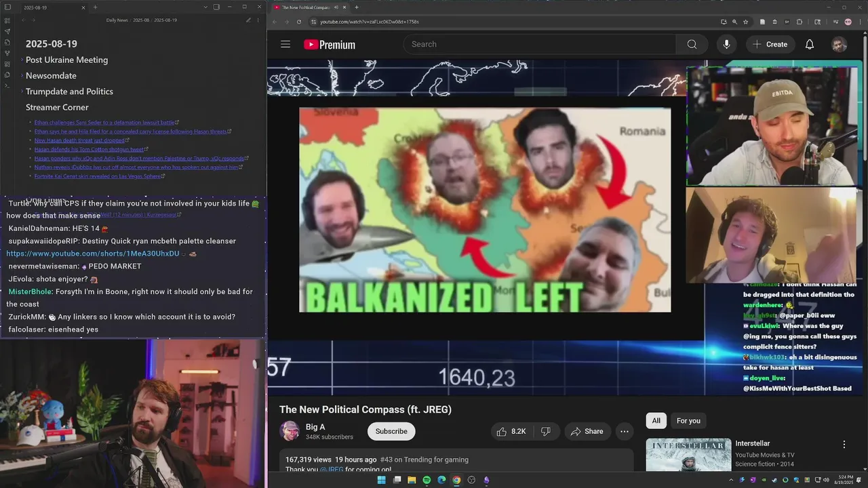The image size is (868, 488).
Task: Click the YouTube search magnifier button
Action: 692,44
